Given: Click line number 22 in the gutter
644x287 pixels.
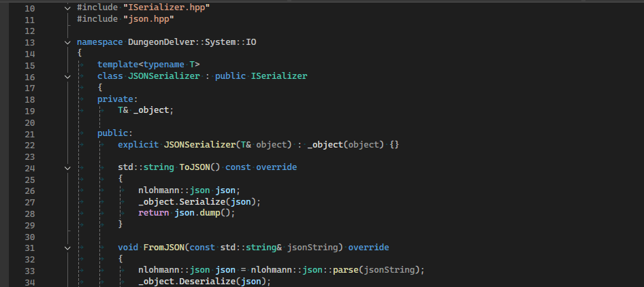Looking at the screenshot, I should pos(29,145).
